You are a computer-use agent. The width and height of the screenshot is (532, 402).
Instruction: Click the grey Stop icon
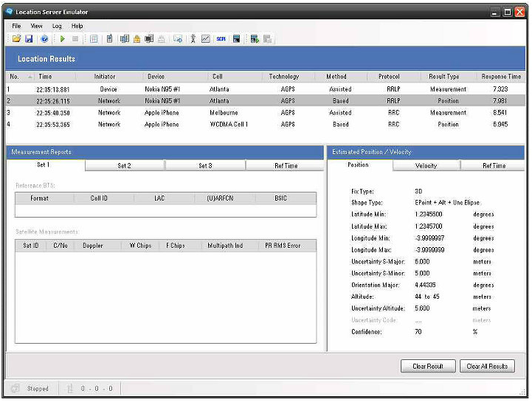pos(75,39)
